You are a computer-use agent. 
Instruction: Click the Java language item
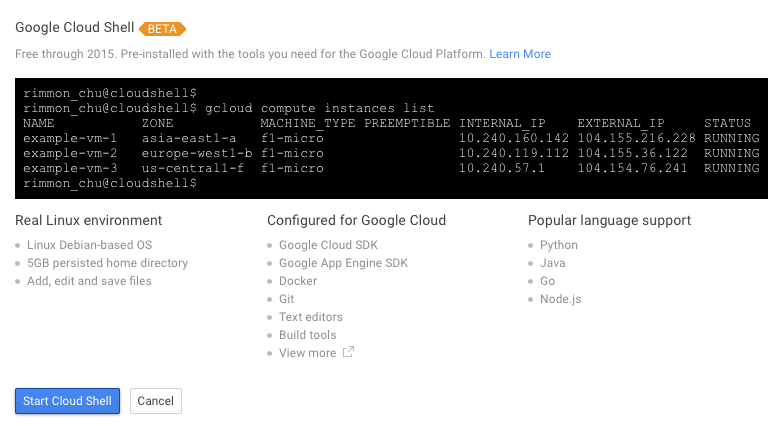pyautogui.click(x=553, y=263)
